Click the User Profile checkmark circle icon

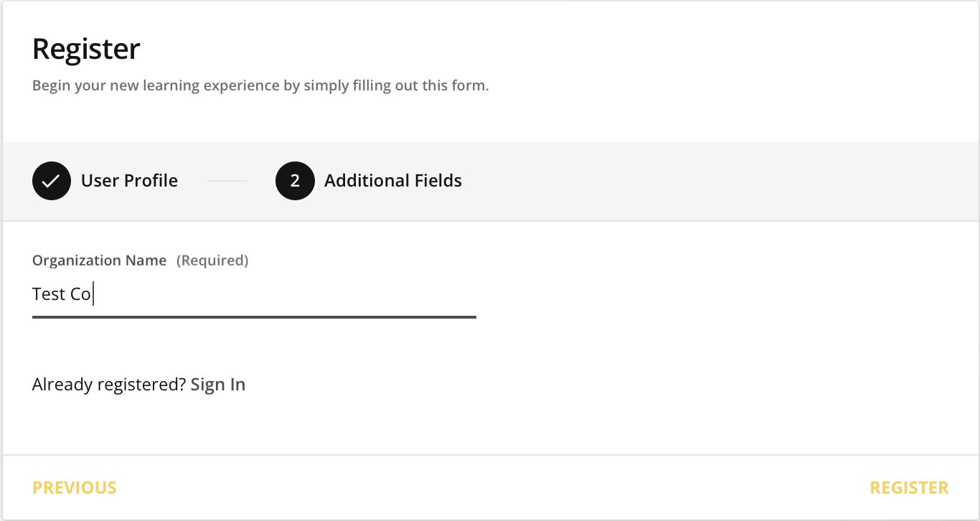pos(52,181)
